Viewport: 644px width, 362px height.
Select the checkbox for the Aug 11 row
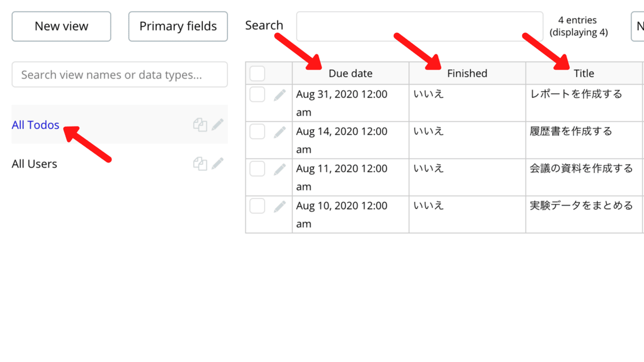click(258, 169)
